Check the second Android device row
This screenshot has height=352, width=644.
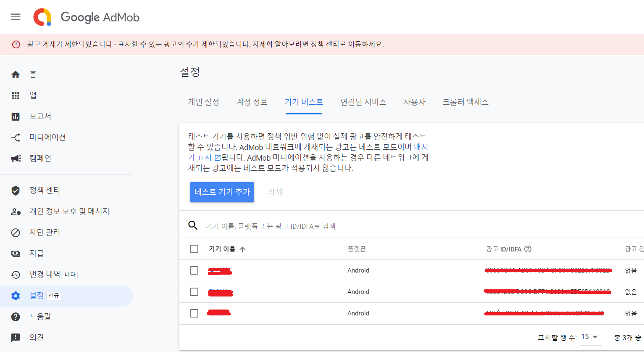(x=194, y=292)
